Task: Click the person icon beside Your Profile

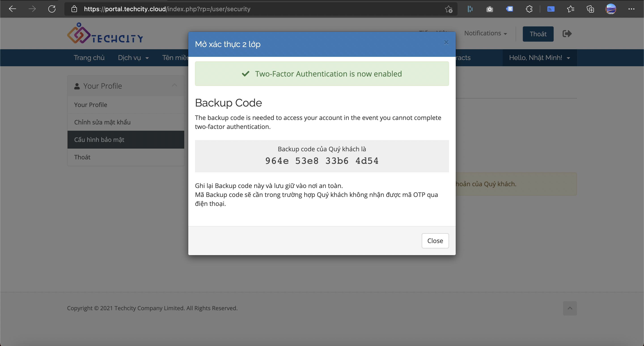Action: (77, 86)
